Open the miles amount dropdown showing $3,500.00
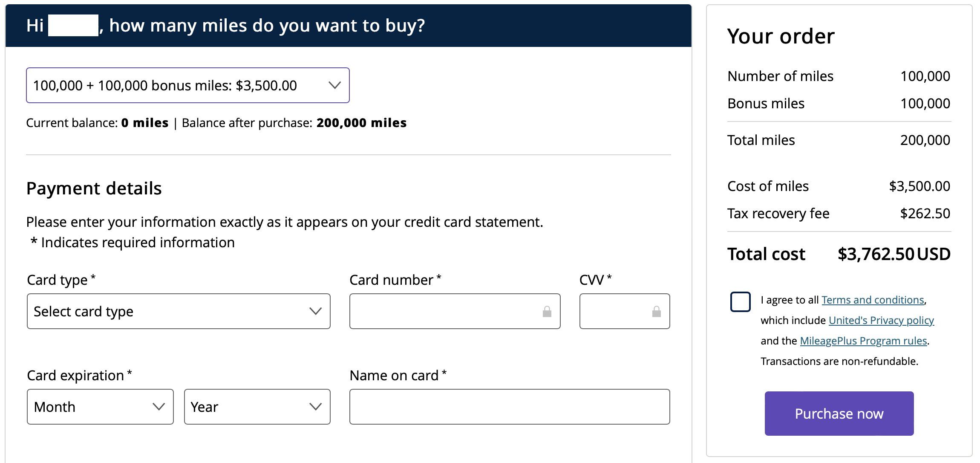The width and height of the screenshot is (980, 463). tap(188, 85)
